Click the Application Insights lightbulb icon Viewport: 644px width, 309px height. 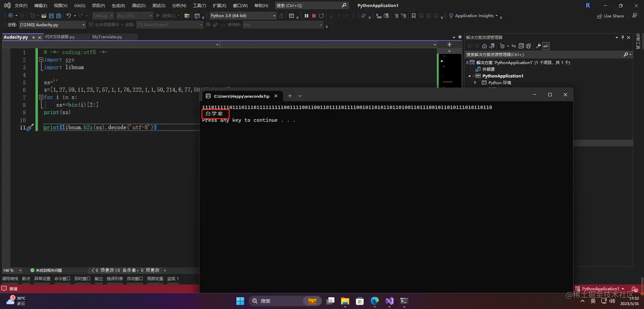pos(451,16)
